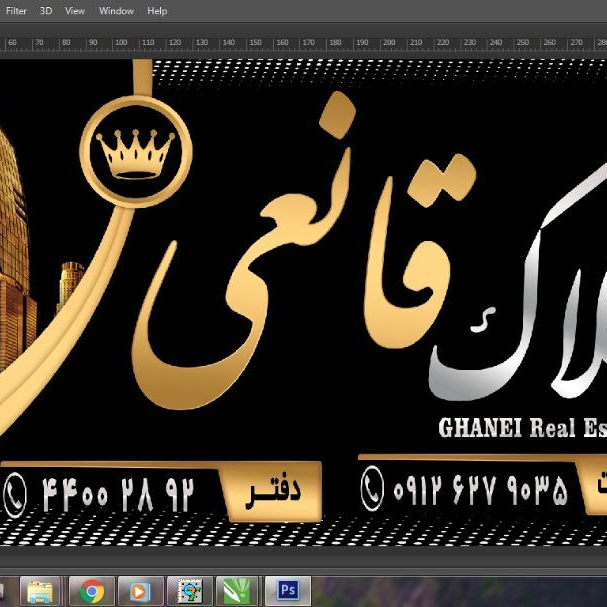Click the gold دفتر label on the banner
The width and height of the screenshot is (607, 607).
pos(272,493)
